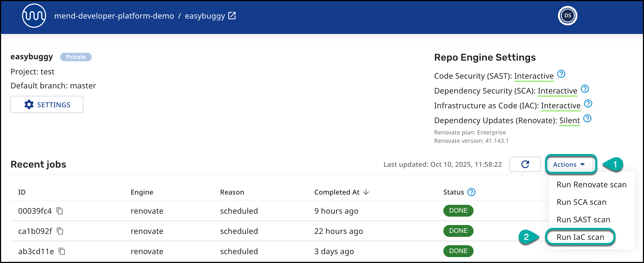Copy job ID ab3cd11e
Viewport: 644px width, 263px height.
(x=62, y=251)
